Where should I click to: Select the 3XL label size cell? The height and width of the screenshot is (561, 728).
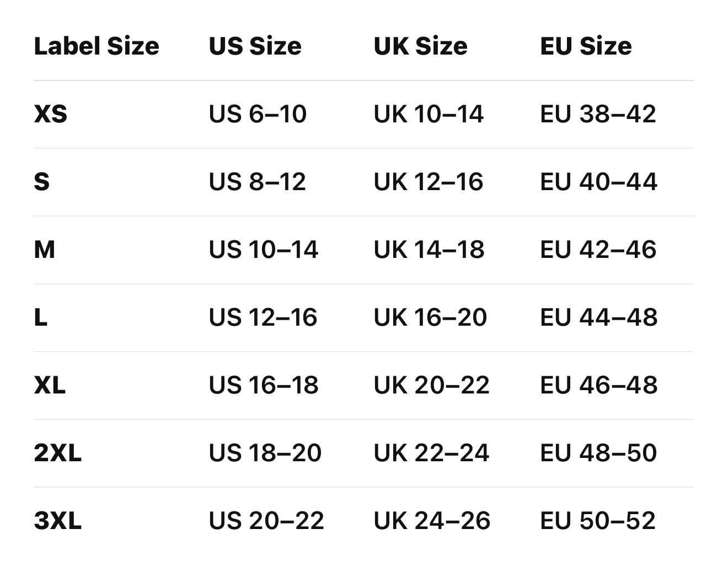click(57, 521)
